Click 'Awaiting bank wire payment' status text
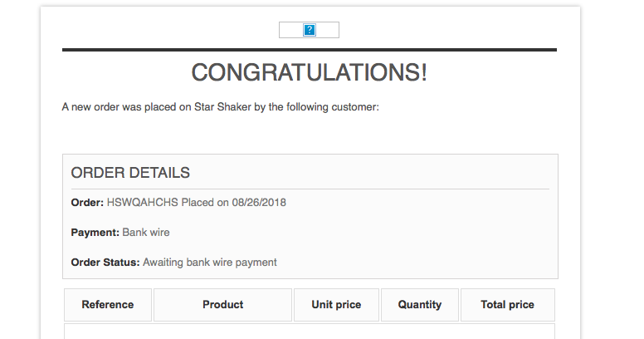Screen dimensions: 644x339 [209, 263]
